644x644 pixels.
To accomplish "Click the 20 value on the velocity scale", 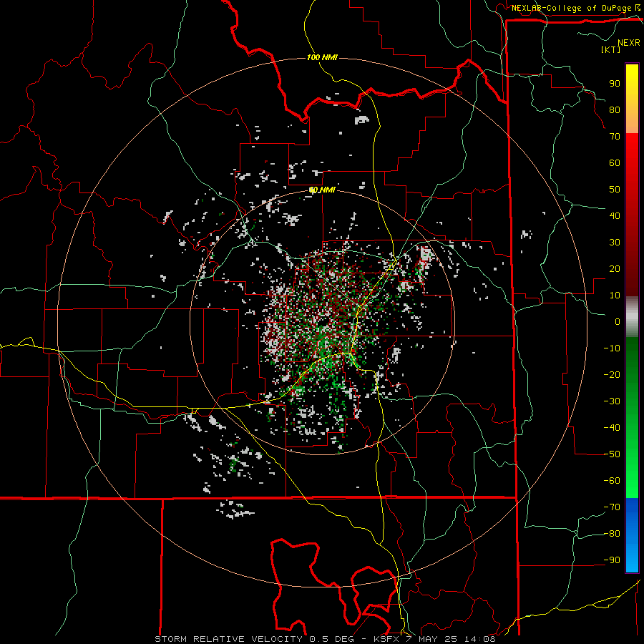I will (x=615, y=268).
